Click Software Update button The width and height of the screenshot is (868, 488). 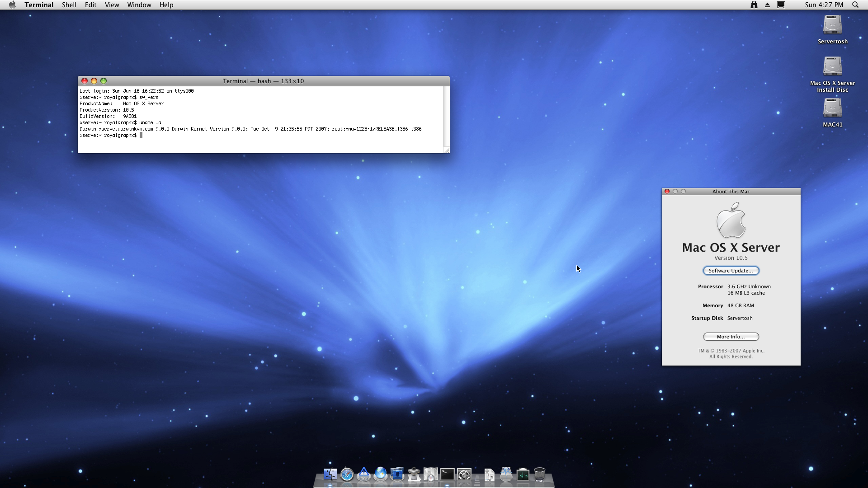coord(731,271)
